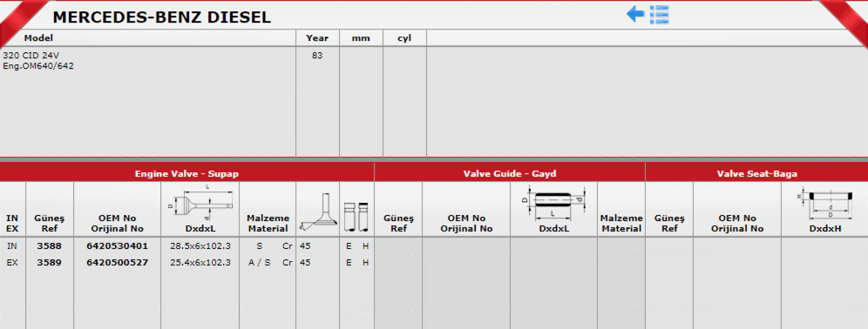Select dimension 28.5x6x102.3
The width and height of the screenshot is (868, 329).
pos(200,246)
